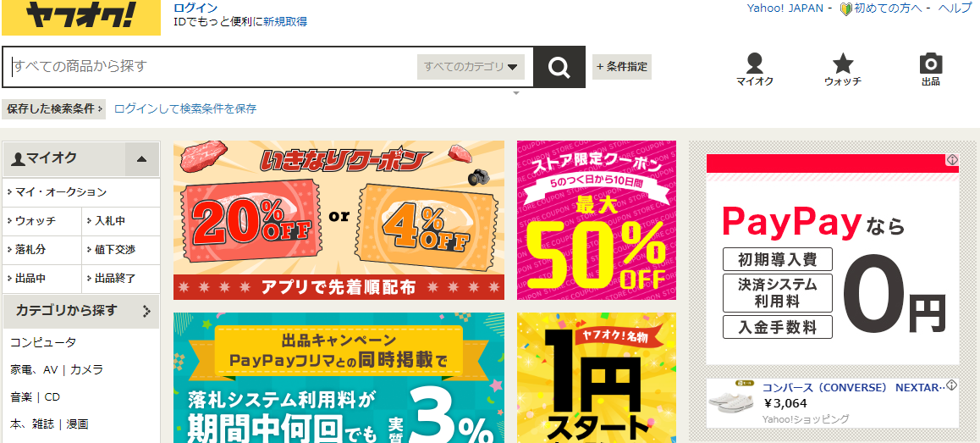Click the magnifying glass search button

[x=559, y=67]
